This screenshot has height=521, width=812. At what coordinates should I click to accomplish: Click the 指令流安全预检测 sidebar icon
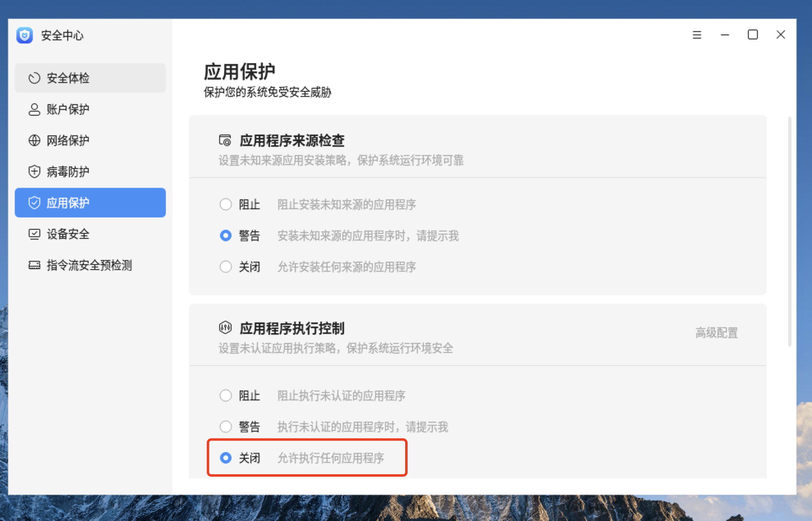pyautogui.click(x=34, y=265)
